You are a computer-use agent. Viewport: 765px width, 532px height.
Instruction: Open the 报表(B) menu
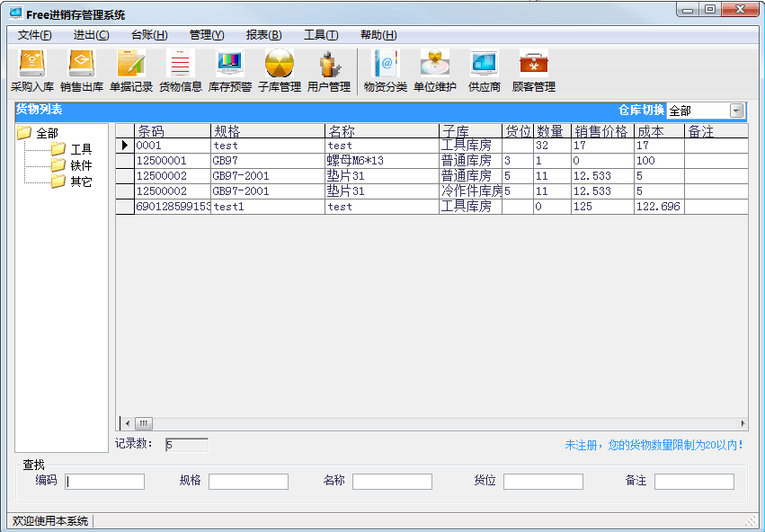[263, 35]
